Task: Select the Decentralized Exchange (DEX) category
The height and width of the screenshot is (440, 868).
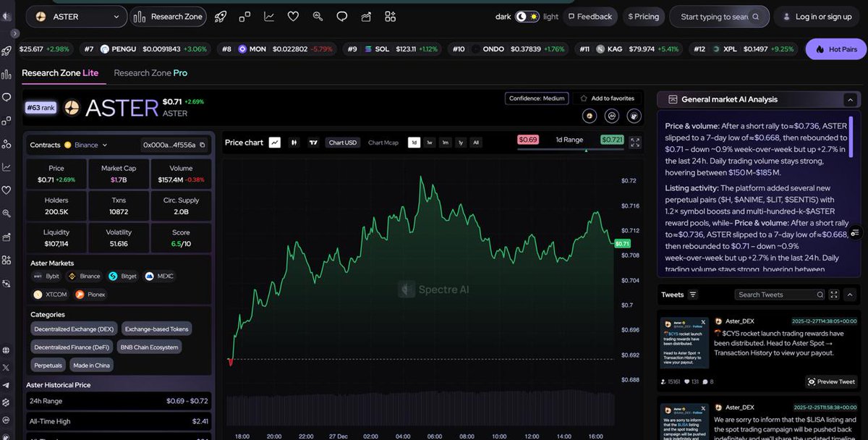Action: (74, 329)
